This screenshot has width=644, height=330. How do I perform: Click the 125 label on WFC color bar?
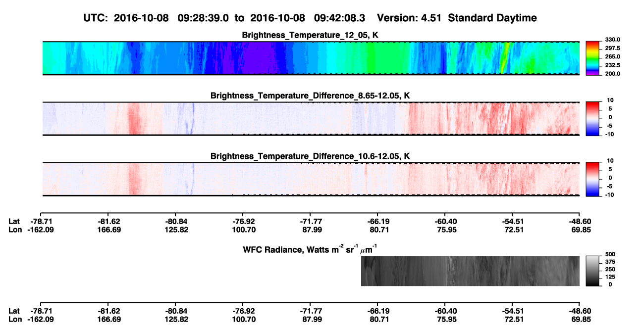click(x=609, y=277)
